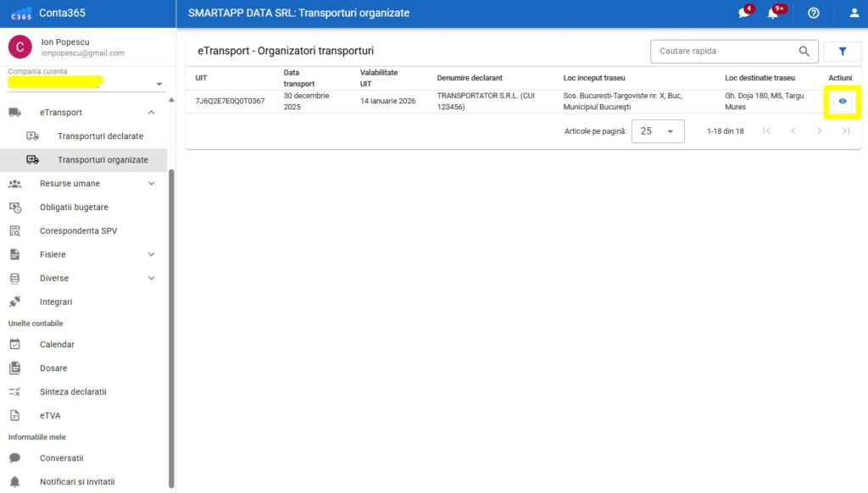Open chat messages icon in header

tap(743, 13)
